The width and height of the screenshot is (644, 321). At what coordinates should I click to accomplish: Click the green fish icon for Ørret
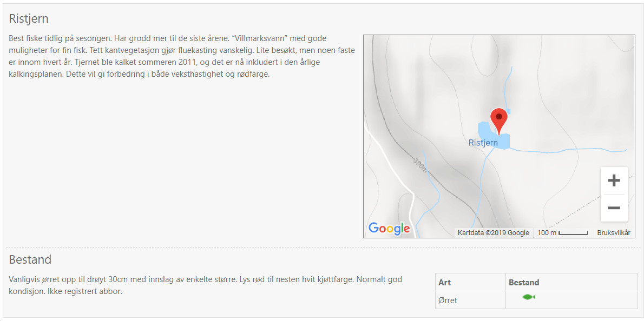(x=529, y=297)
